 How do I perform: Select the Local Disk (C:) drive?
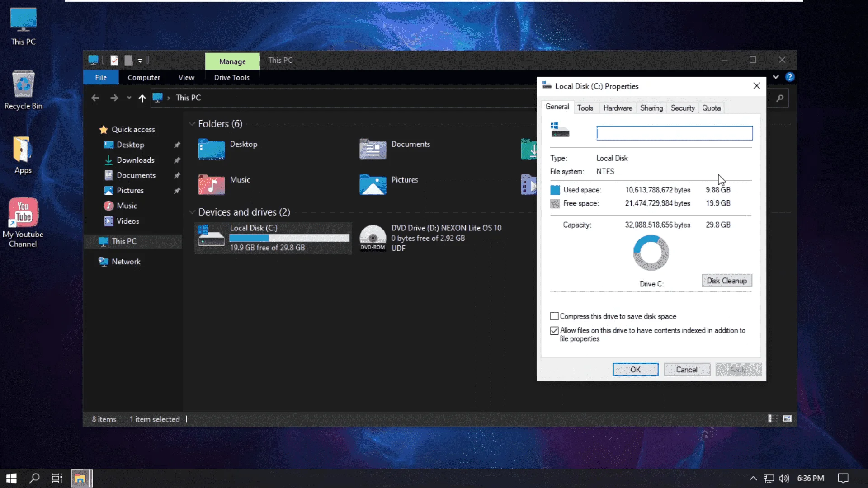273,238
